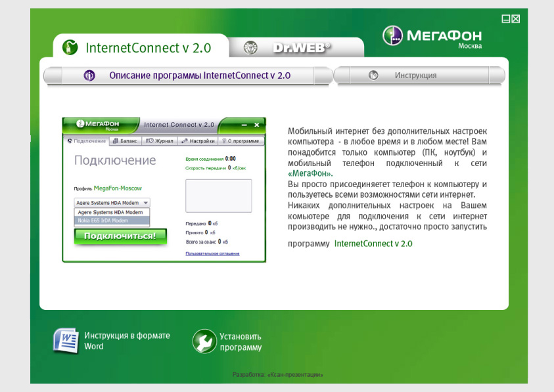This screenshot has width=554, height=392.
Task: Open the Журнал section icon
Action: pos(149,141)
